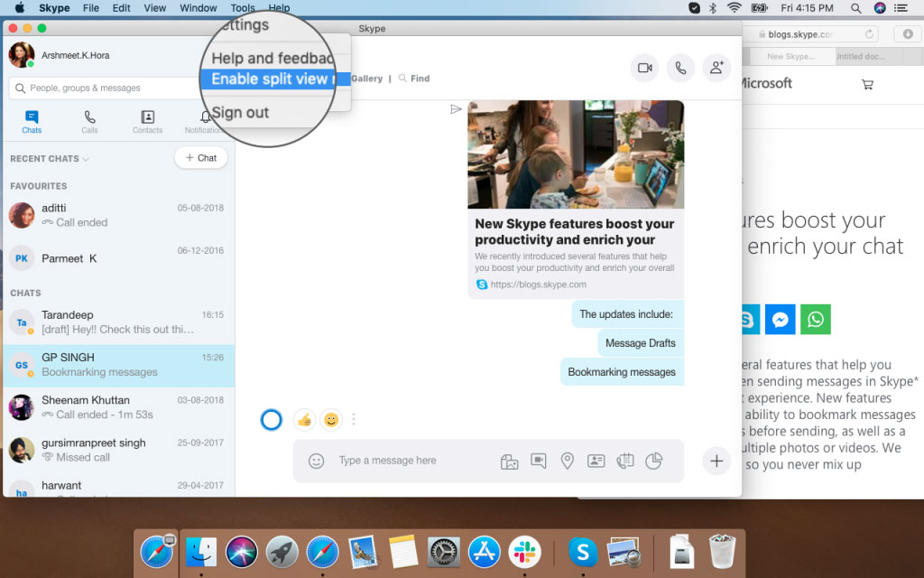Open the plus add-ons button
This screenshot has width=924, height=578.
click(716, 461)
